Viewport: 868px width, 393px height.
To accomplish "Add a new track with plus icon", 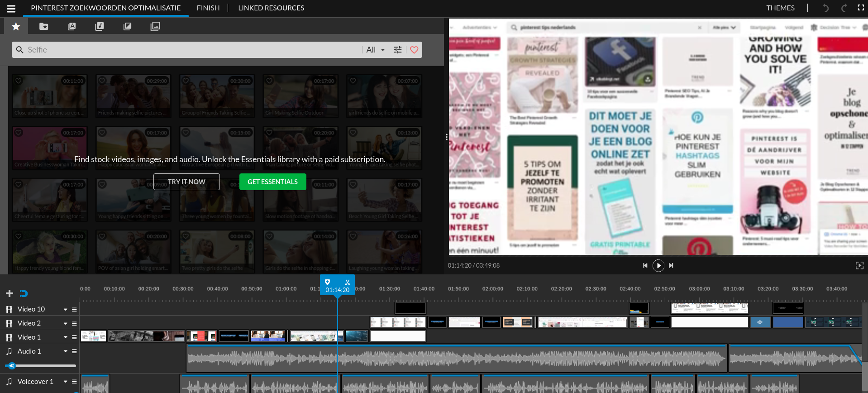I will (10, 293).
